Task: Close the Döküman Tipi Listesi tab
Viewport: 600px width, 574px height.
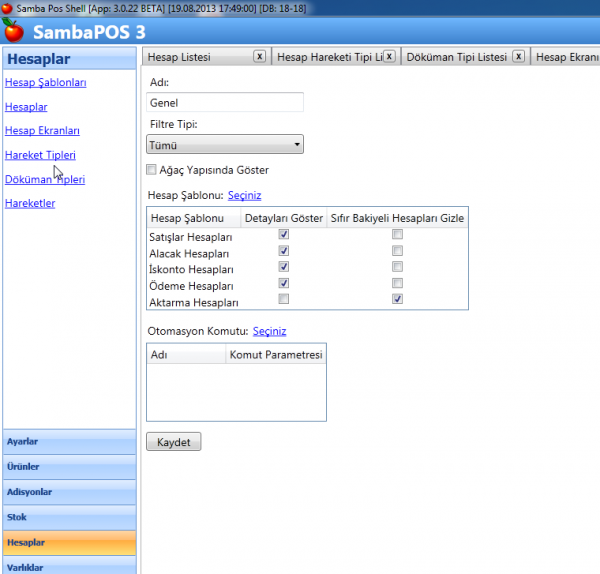Action: [518, 57]
